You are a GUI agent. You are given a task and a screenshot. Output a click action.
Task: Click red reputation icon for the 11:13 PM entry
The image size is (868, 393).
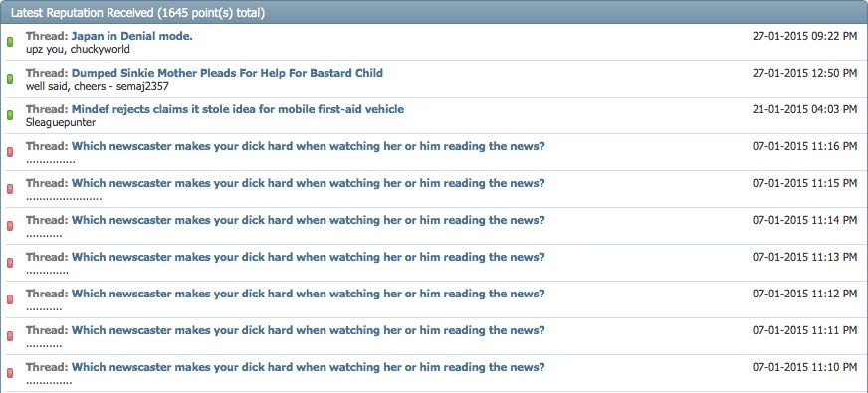10,263
